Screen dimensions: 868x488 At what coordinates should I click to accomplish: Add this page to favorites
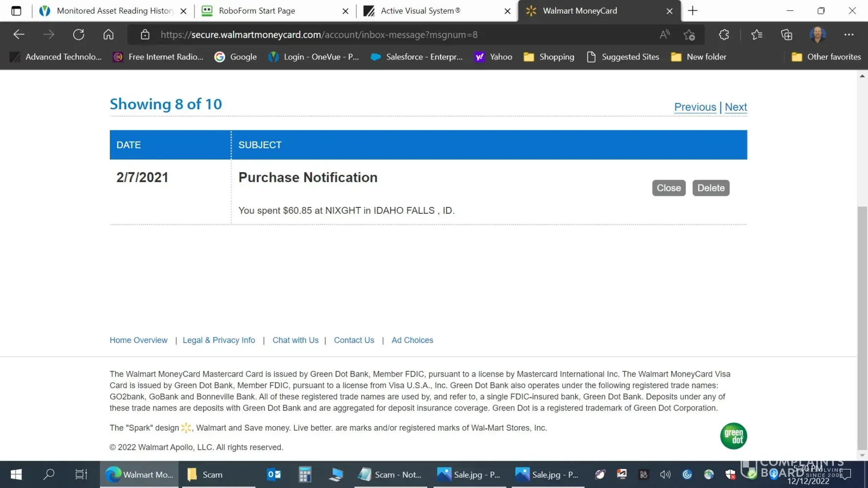click(689, 35)
